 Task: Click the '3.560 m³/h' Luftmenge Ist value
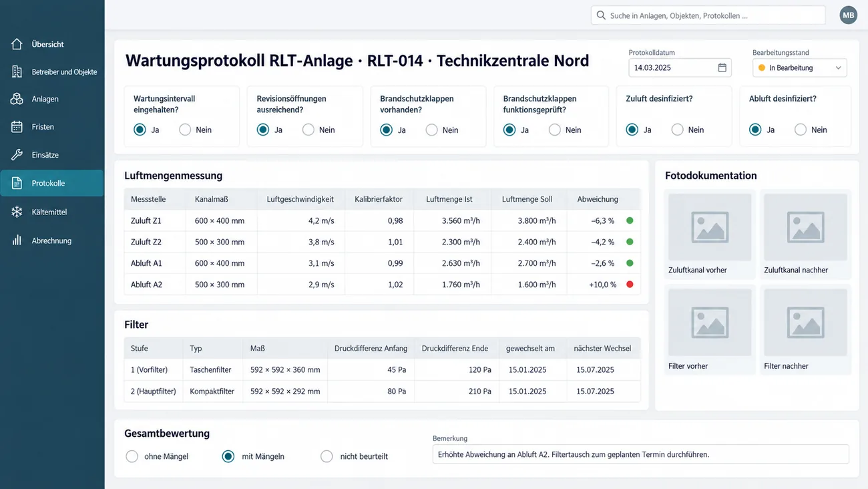[461, 220]
